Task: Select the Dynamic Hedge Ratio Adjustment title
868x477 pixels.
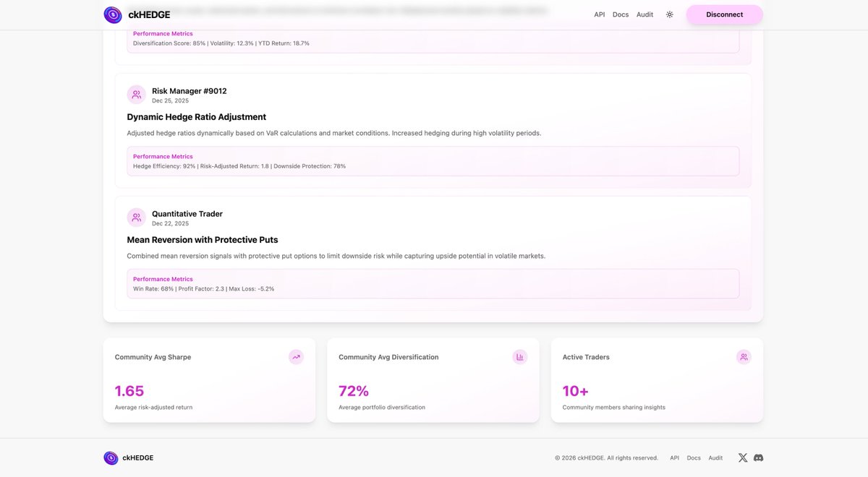Action: point(197,117)
